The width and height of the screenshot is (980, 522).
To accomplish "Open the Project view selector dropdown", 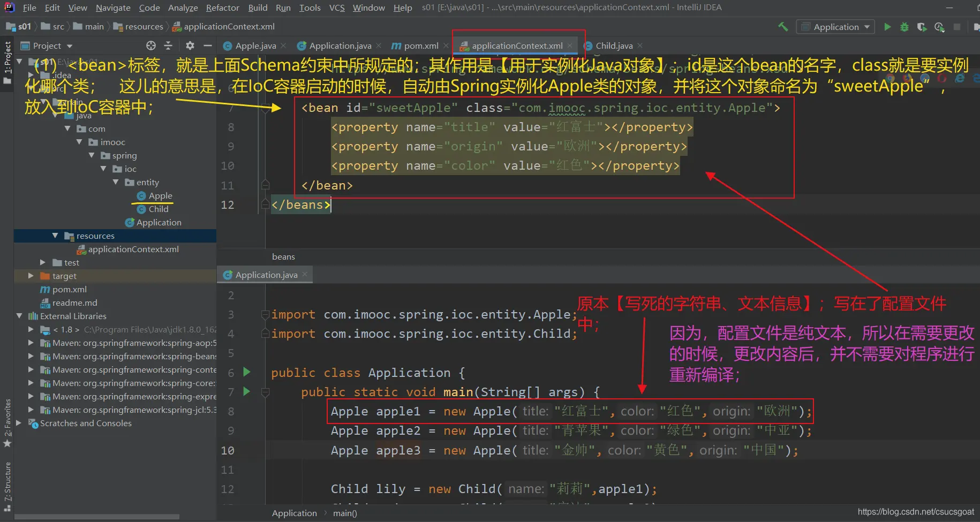I will 70,46.
